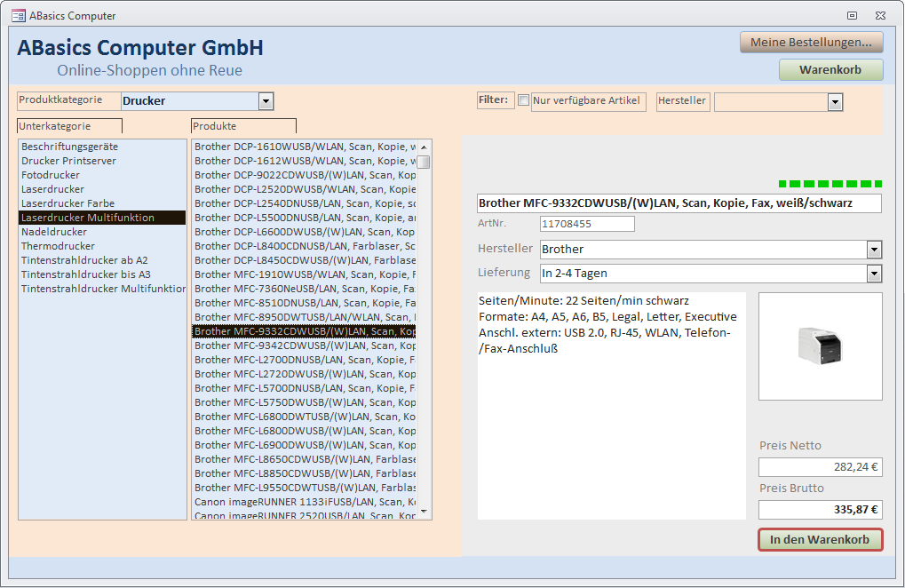
Task: Click the scroll-up arrow of product list
Action: tap(425, 147)
